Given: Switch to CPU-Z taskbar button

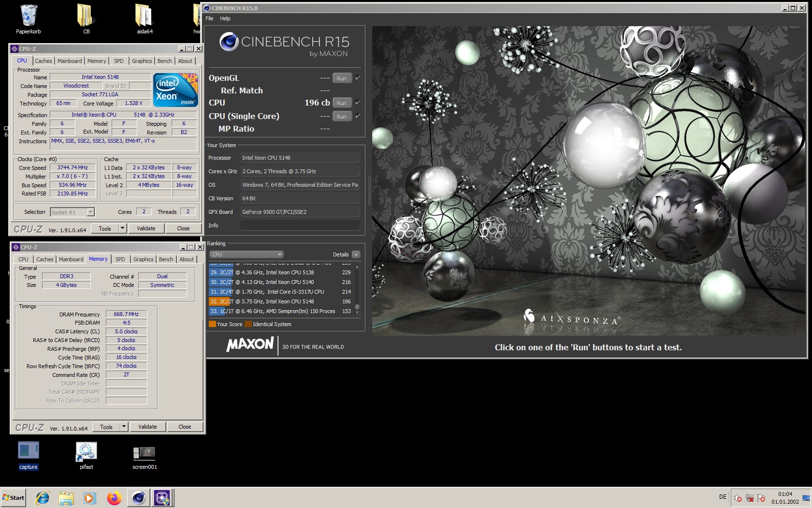Looking at the screenshot, I should click(162, 497).
